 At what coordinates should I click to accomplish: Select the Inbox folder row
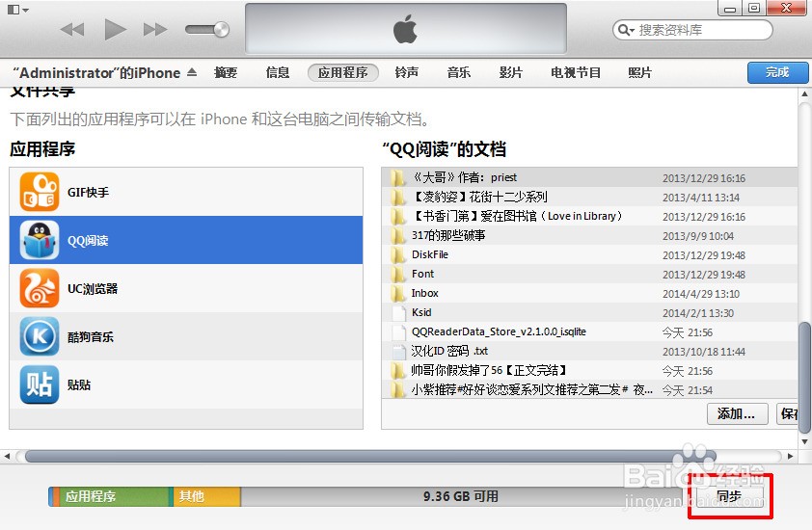589,293
